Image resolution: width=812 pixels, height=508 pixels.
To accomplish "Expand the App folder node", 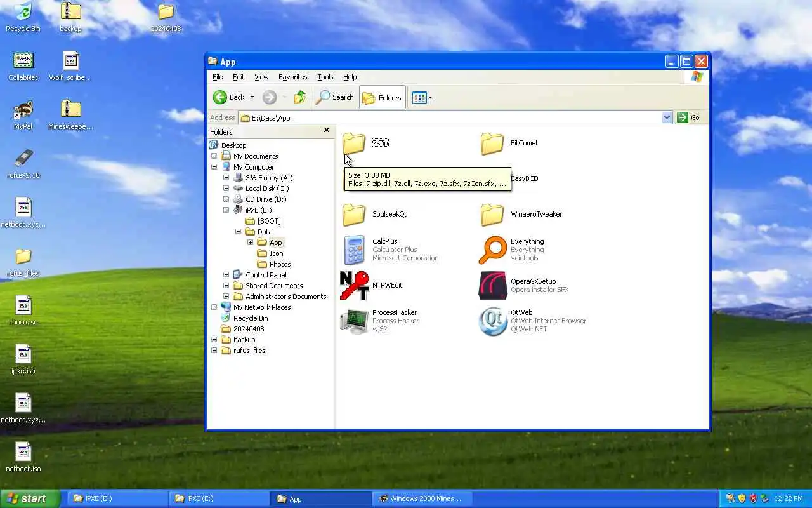I will [x=250, y=243].
